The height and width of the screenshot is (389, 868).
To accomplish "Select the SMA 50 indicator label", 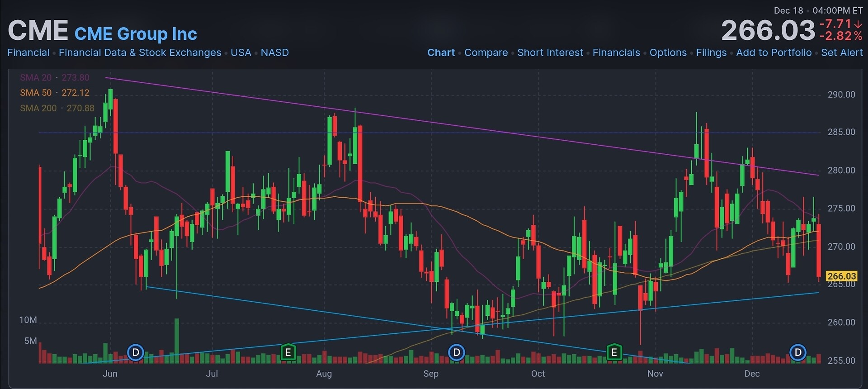I will 55,93.
